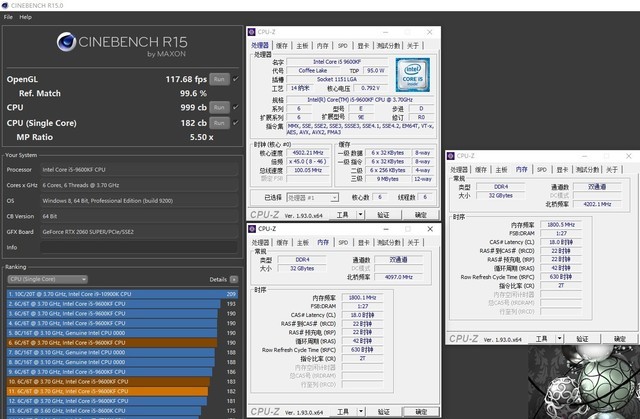Run the CPU benchmark
The height and width of the screenshot is (419, 640).
pyautogui.click(x=219, y=107)
